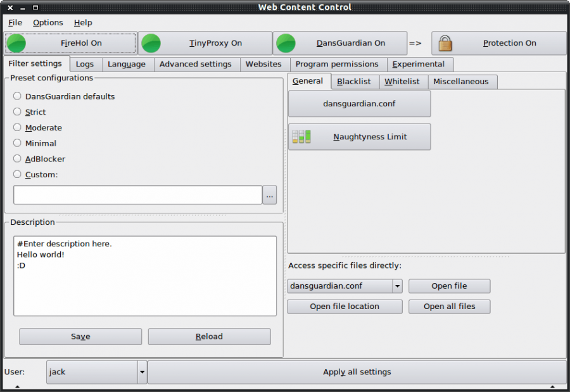Open the Options menu
570x392 pixels.
pyautogui.click(x=47, y=22)
